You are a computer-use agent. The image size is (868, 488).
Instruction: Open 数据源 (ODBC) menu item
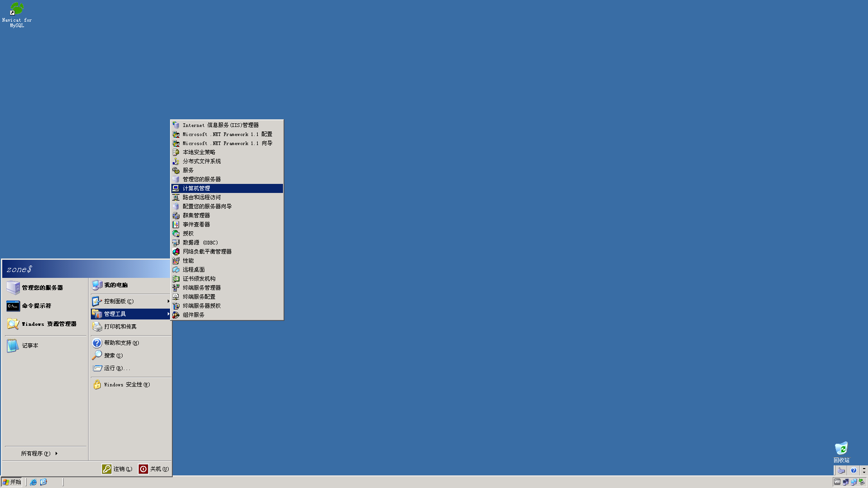coord(200,243)
